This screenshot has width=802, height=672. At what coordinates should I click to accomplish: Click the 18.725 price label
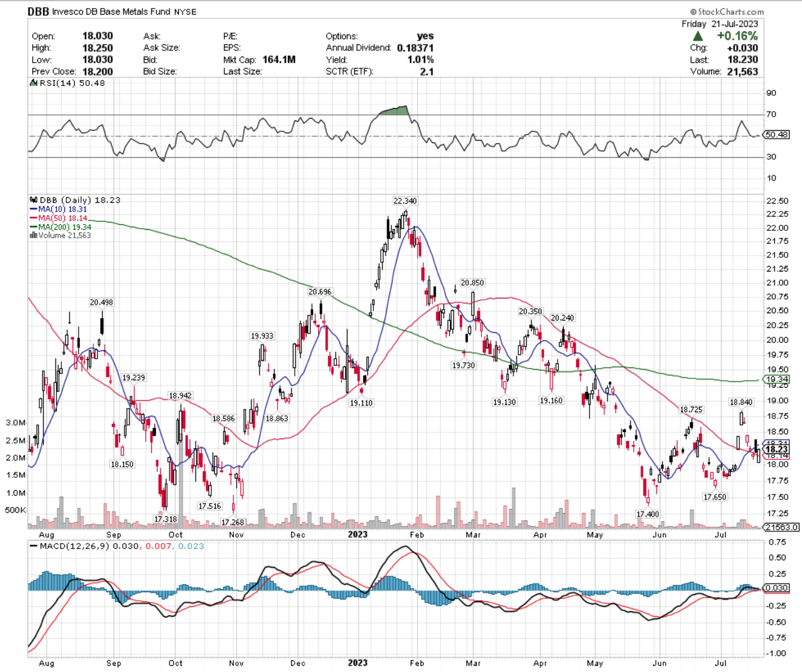coord(691,409)
